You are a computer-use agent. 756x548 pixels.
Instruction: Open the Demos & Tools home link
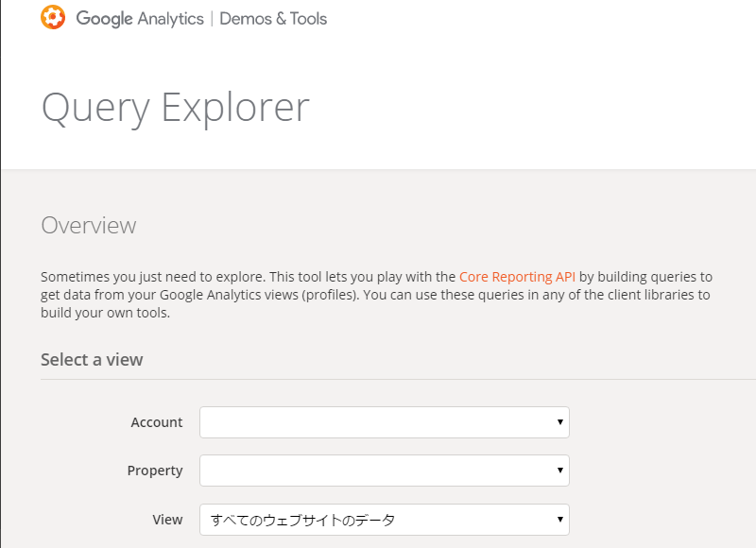point(273,19)
